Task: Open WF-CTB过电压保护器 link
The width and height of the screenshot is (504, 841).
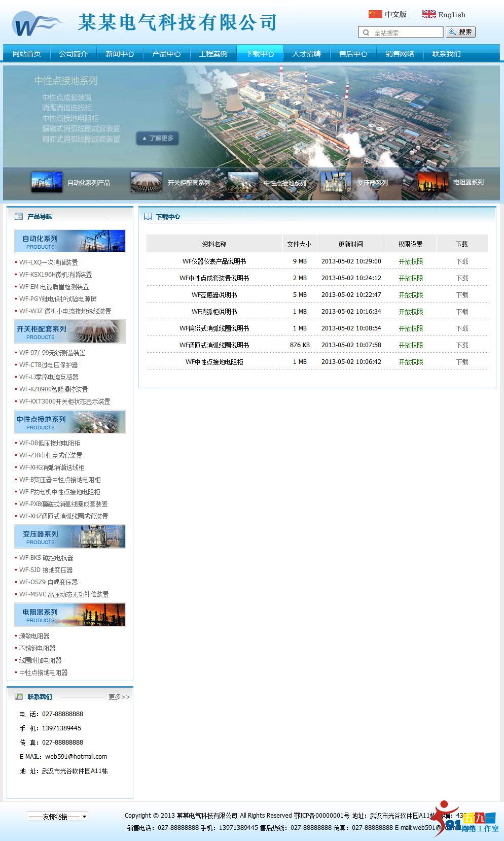Action: click(x=49, y=365)
